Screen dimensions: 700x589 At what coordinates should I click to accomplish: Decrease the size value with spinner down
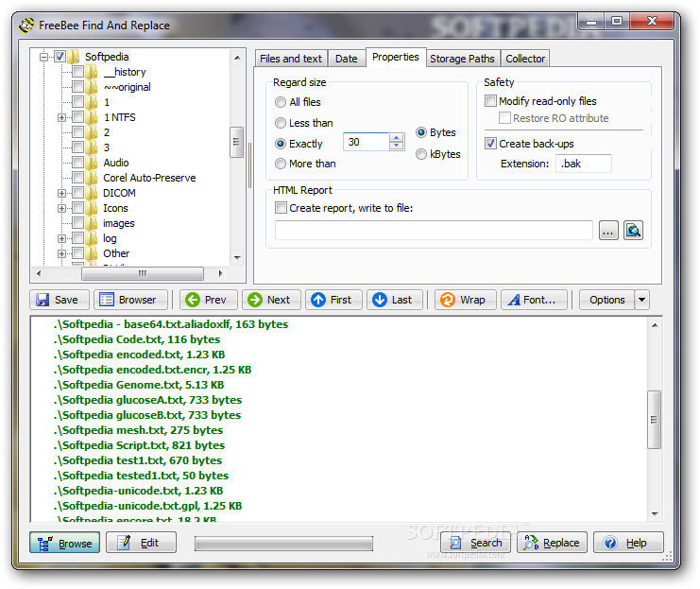pos(396,146)
